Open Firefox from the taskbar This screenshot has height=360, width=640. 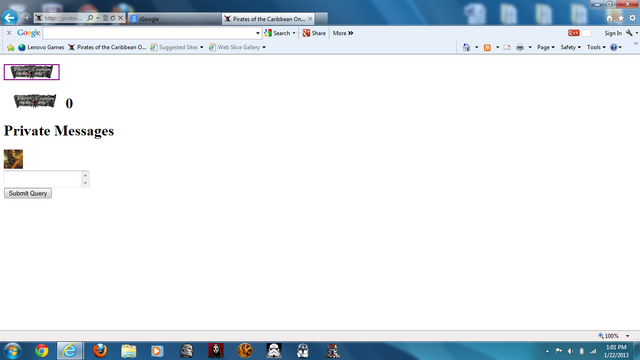(x=100, y=351)
